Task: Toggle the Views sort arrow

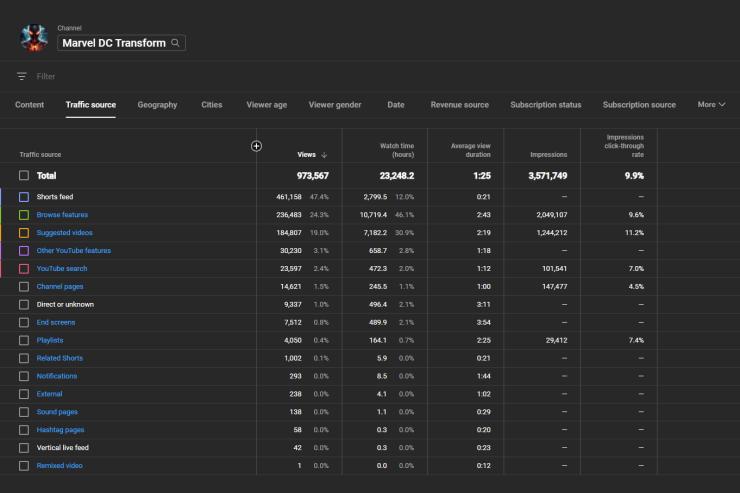Action: [x=324, y=155]
